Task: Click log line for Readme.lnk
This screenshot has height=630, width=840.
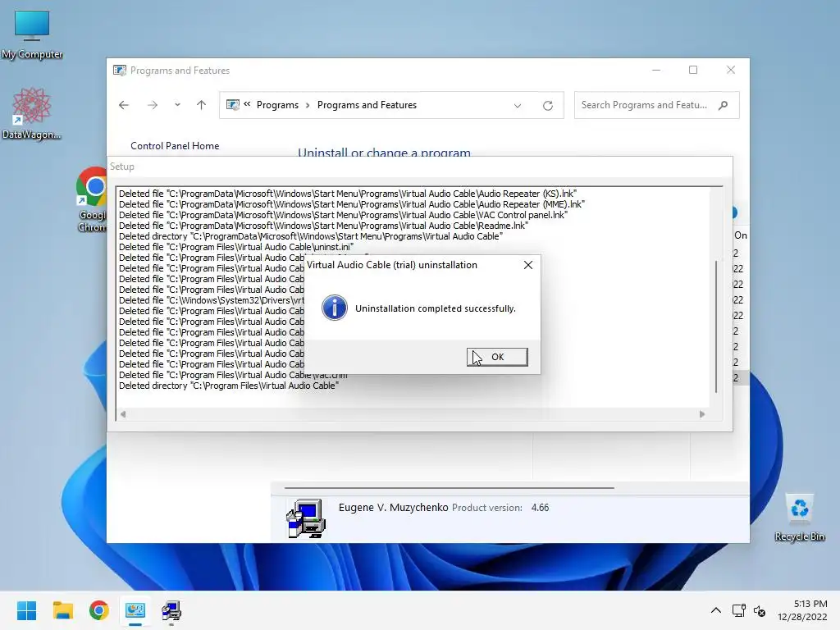Action: coord(323,226)
